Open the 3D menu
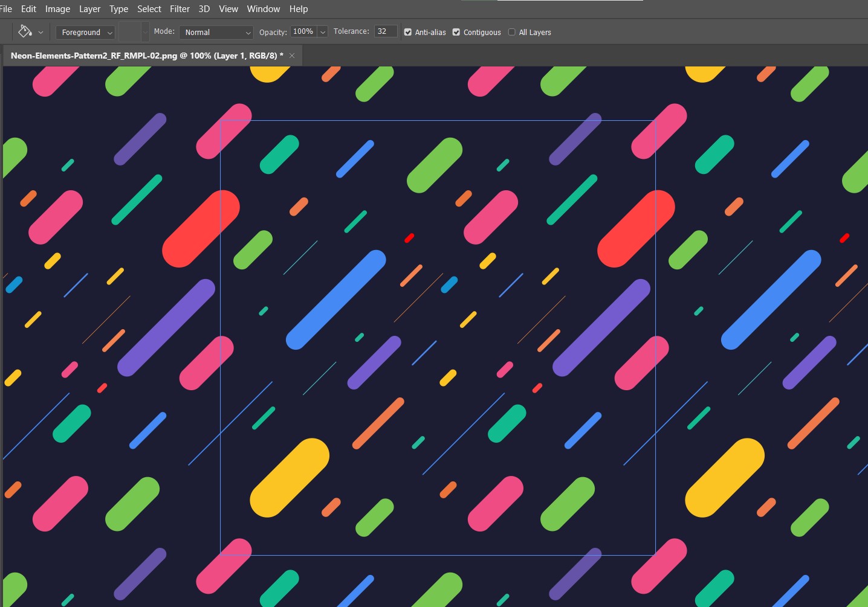This screenshot has width=868, height=607. [204, 9]
